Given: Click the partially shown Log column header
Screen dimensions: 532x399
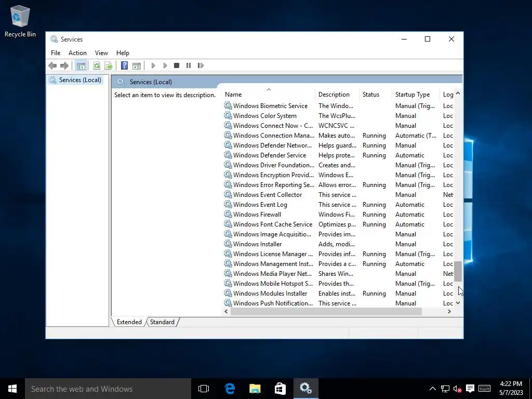Looking at the screenshot, I should pyautogui.click(x=448, y=95).
